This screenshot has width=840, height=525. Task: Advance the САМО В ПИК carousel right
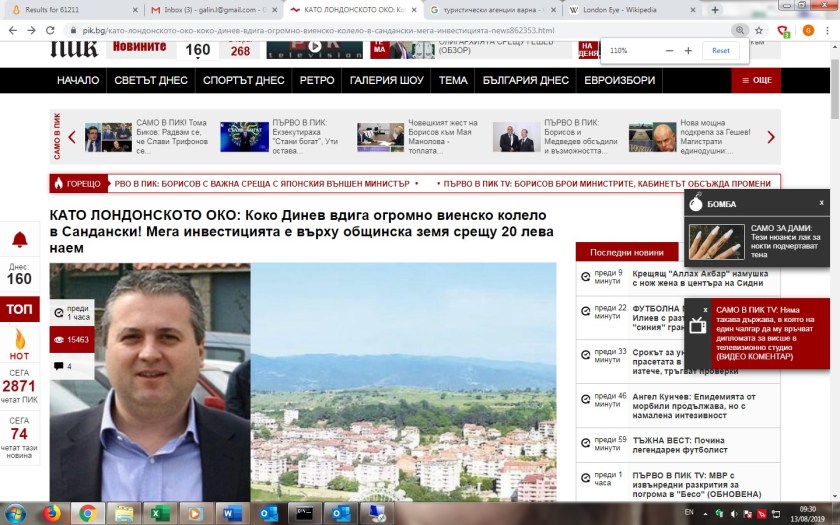770,136
